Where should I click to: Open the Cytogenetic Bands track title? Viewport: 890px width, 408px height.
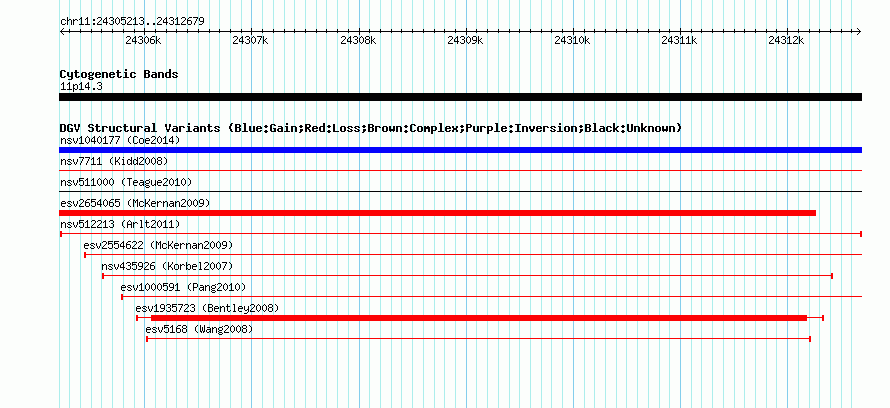point(119,74)
